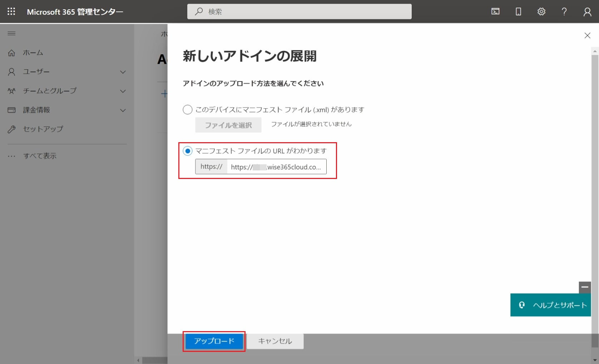
Task: Open the settings gear icon
Action: pos(541,11)
